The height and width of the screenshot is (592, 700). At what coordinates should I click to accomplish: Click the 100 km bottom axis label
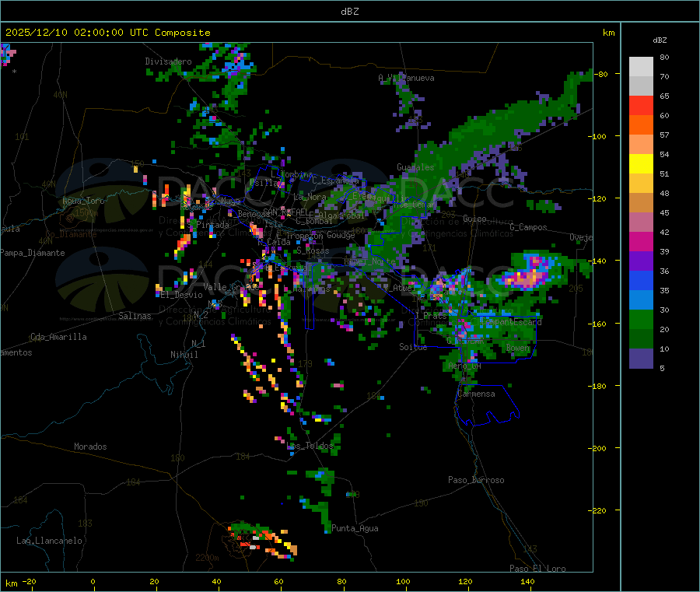click(403, 581)
